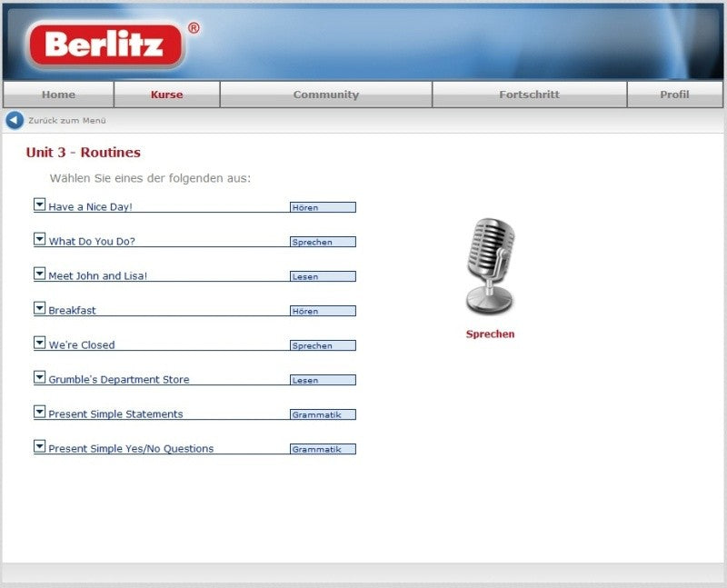Click Sprechen tag beside 'We're Closed'
The image size is (727, 588).
[324, 345]
